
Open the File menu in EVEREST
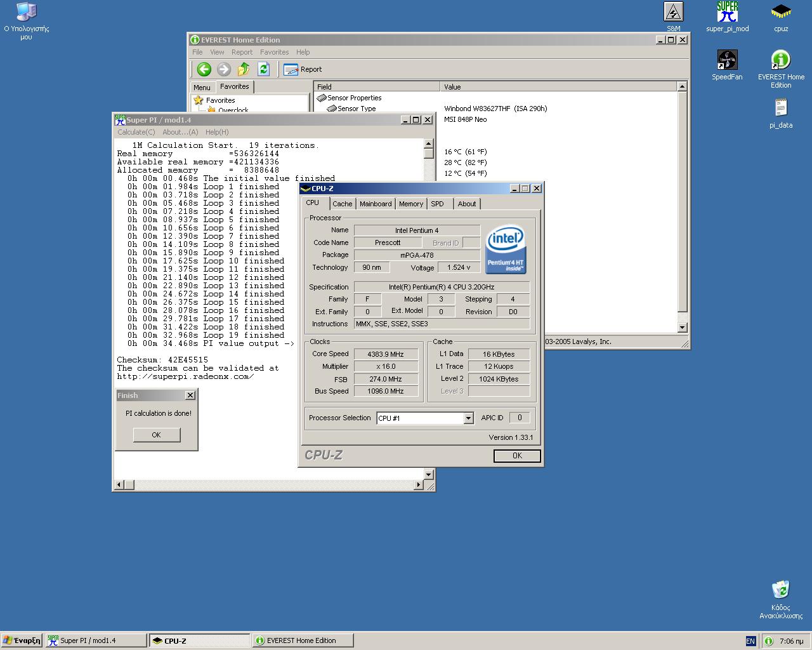[197, 52]
